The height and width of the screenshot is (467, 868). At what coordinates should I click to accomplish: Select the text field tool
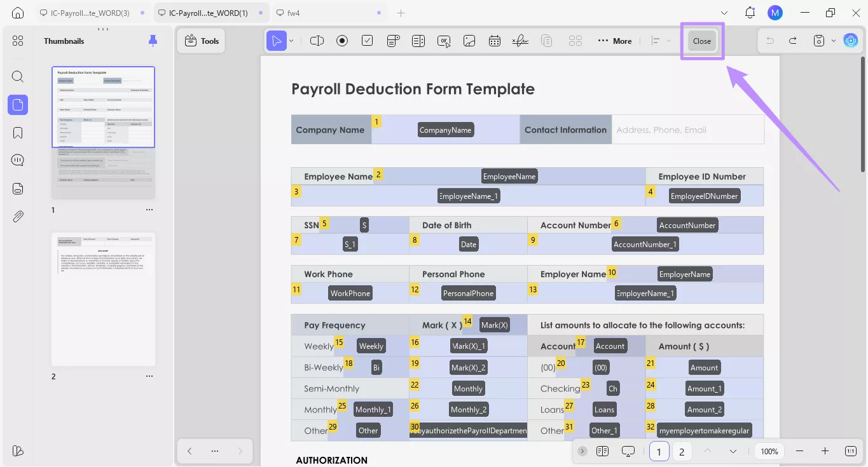click(317, 41)
